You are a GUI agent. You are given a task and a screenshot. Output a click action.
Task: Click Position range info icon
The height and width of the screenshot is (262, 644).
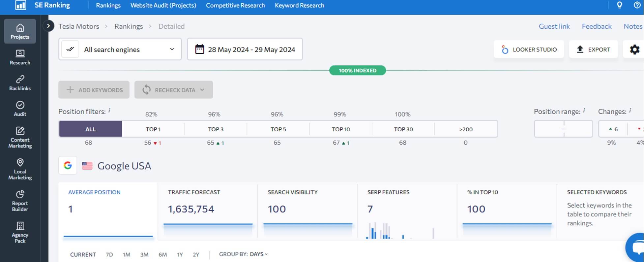click(584, 111)
